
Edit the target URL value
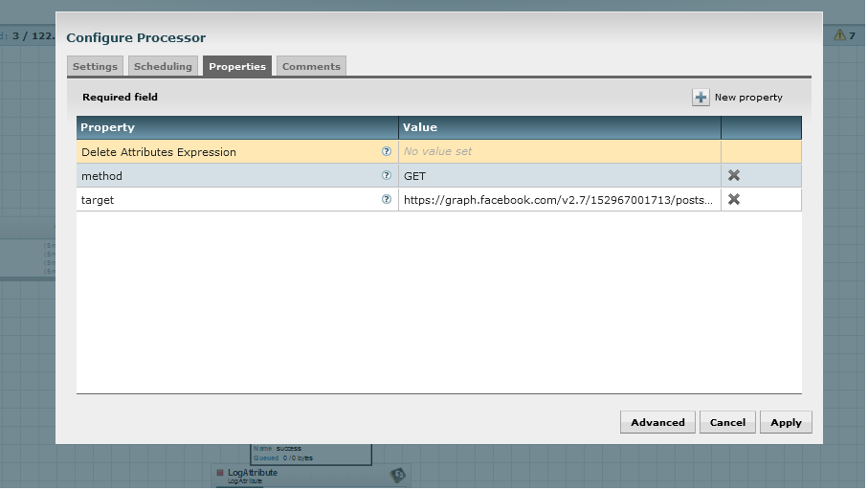click(560, 199)
